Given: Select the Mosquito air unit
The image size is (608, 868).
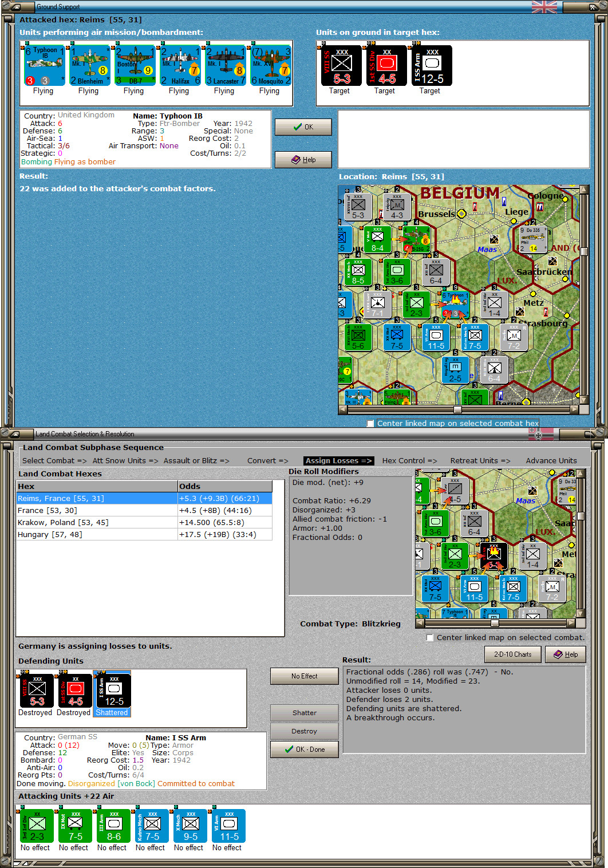Looking at the screenshot, I should tap(271, 66).
